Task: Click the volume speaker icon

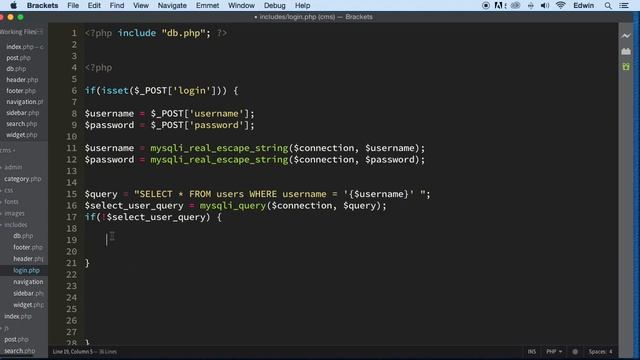Action: tap(544, 5)
